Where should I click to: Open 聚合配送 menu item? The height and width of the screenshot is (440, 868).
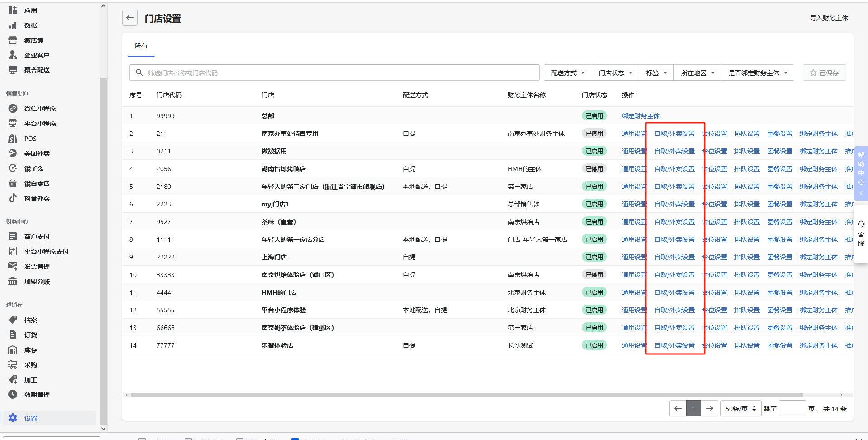[x=37, y=70]
